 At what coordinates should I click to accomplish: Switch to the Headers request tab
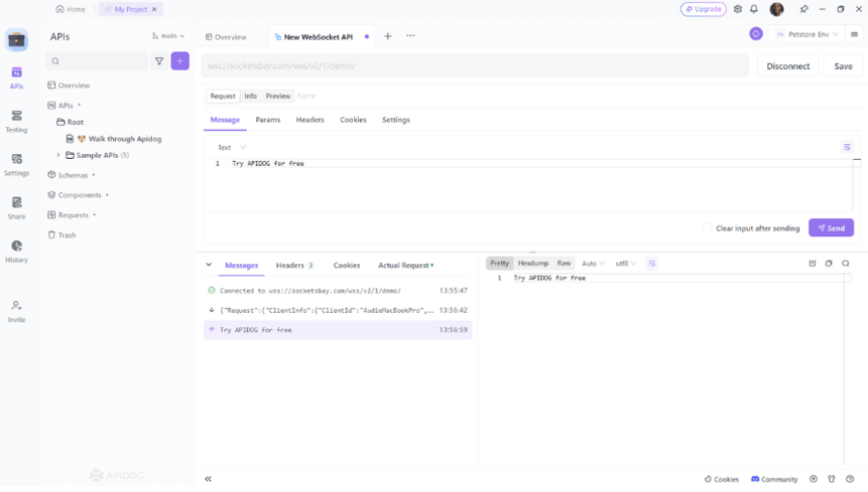(310, 120)
